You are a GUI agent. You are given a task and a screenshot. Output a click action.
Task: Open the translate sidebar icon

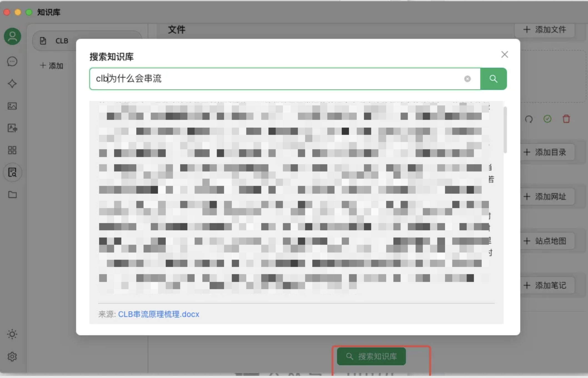click(x=12, y=128)
